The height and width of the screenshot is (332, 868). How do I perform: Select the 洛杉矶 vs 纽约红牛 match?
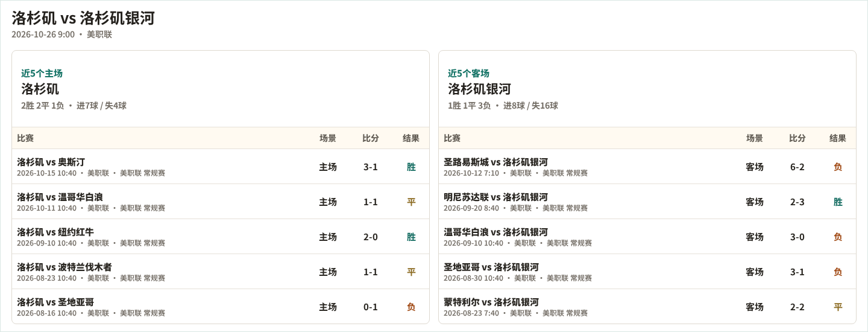(221, 237)
